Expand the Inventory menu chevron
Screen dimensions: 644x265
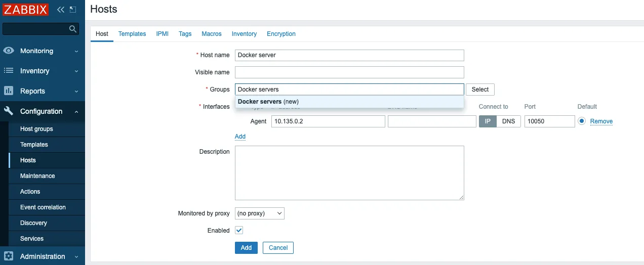pyautogui.click(x=76, y=71)
